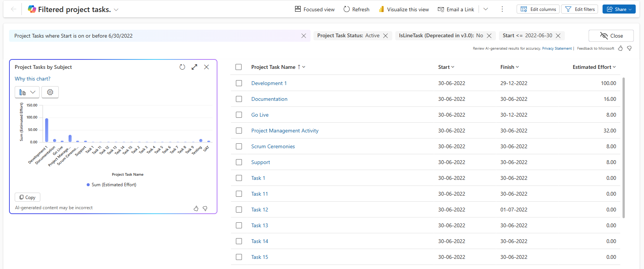Open the Project Management Activity task
The height and width of the screenshot is (269, 644).
[285, 131]
